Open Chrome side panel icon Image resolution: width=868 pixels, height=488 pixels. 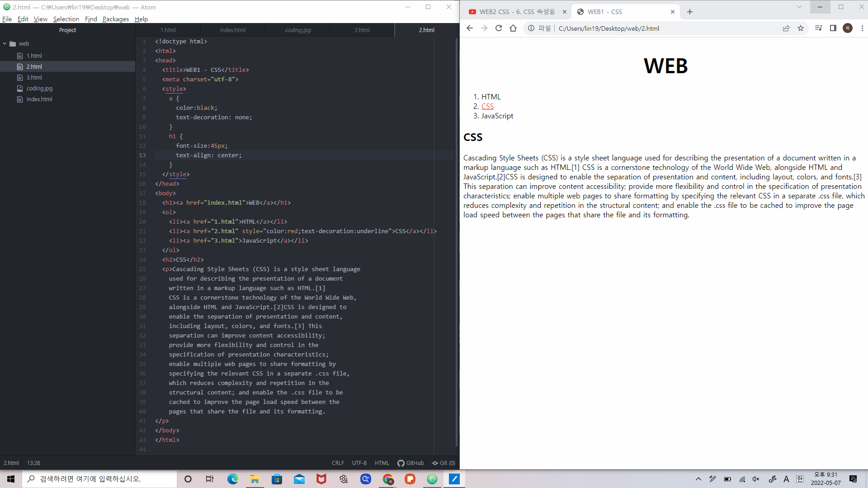[x=833, y=28]
